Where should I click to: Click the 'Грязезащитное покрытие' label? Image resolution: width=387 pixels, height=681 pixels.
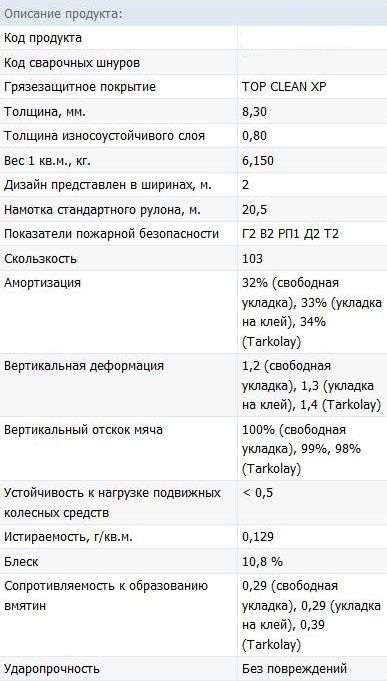tap(80, 87)
